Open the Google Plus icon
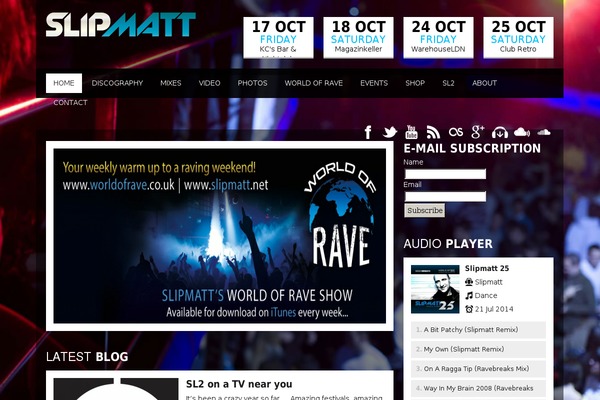Image resolution: width=600 pixels, height=400 pixels. point(478,132)
